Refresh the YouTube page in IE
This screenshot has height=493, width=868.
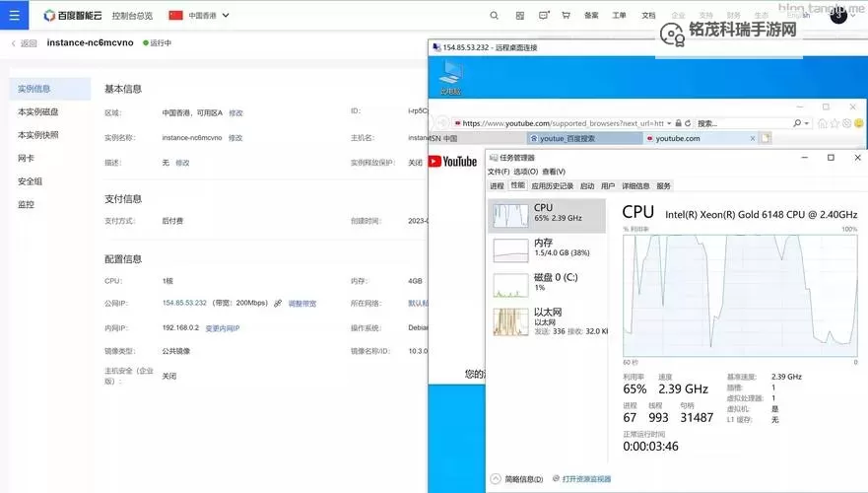point(688,123)
